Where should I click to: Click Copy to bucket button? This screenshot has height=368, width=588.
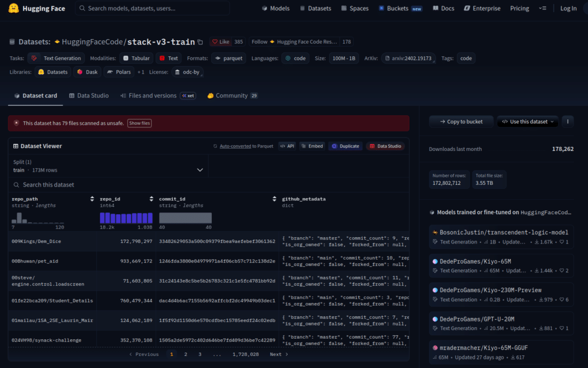click(461, 121)
